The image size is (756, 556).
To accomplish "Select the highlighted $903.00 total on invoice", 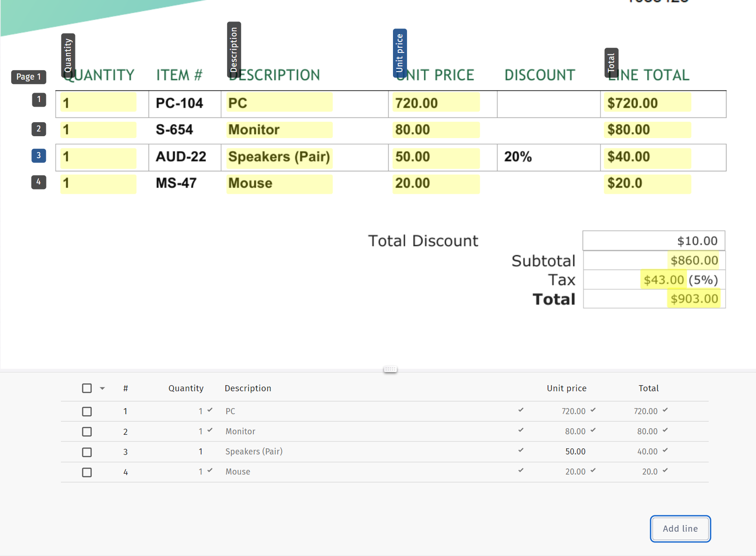I will (694, 299).
